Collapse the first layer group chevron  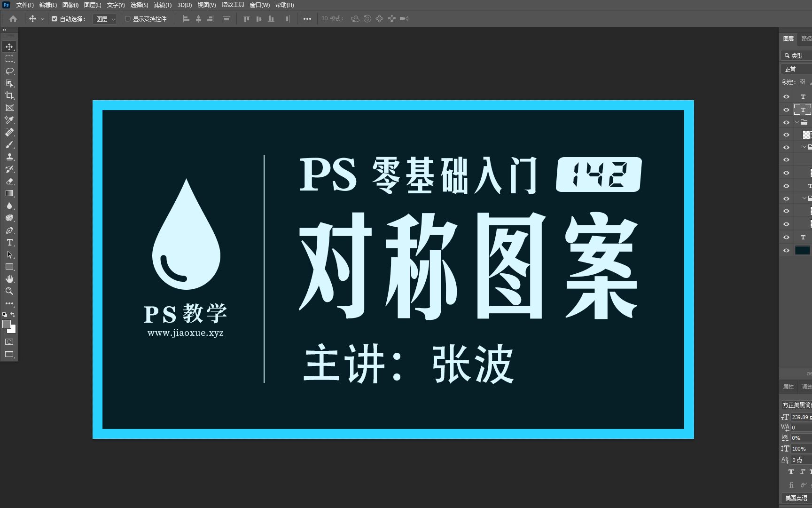797,122
